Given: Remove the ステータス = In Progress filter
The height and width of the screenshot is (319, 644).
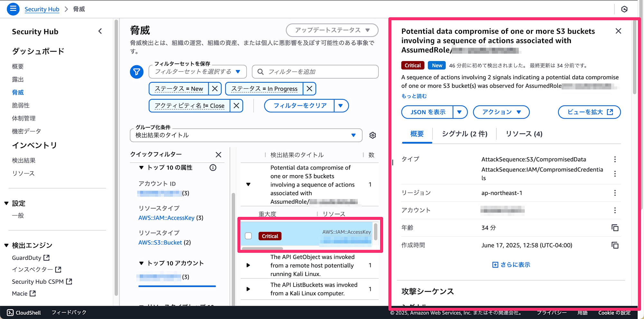Looking at the screenshot, I should coord(309,88).
